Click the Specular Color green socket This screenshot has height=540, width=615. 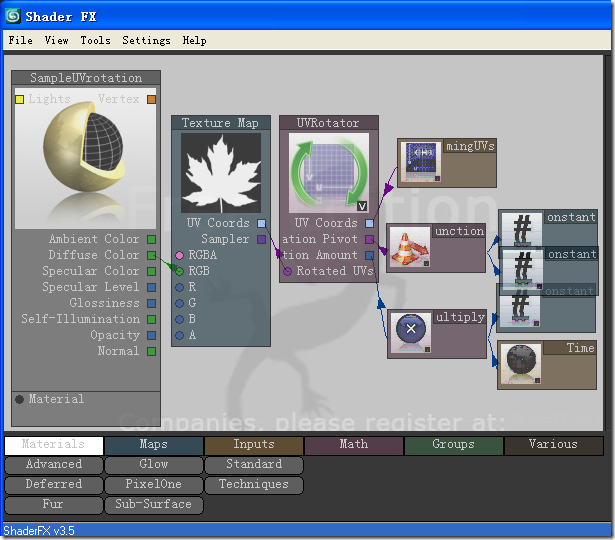(x=151, y=271)
